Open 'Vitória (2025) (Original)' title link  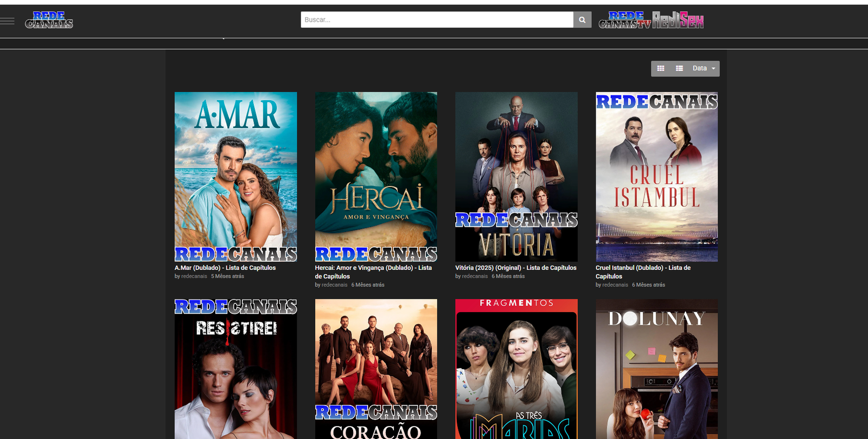516,268
